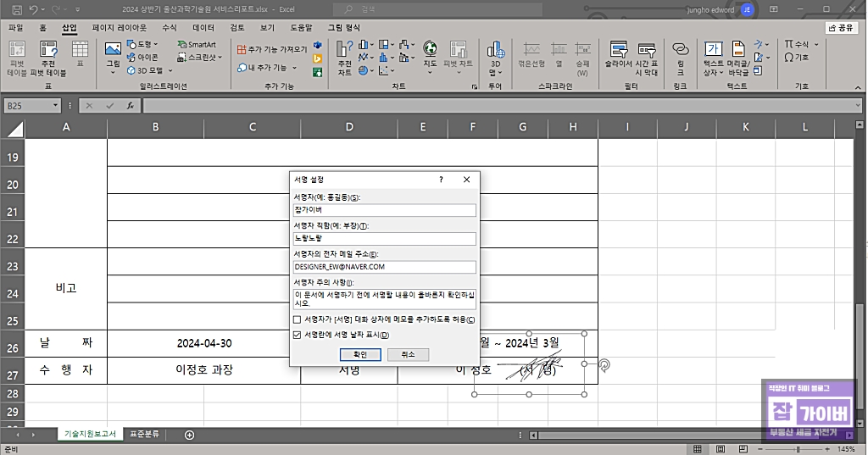Viewport: 868px width, 455px height.
Task: Open the 그림 picture insert button
Action: [x=113, y=58]
